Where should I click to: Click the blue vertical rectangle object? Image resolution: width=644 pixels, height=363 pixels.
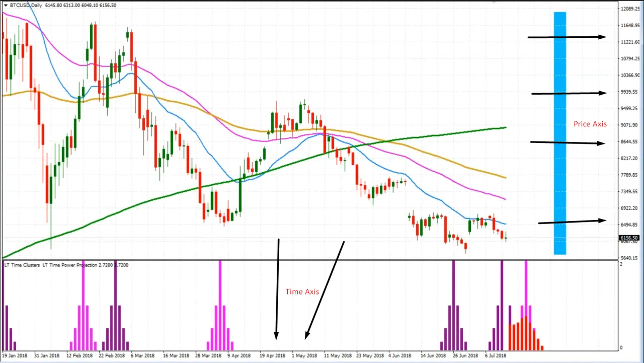(560, 133)
